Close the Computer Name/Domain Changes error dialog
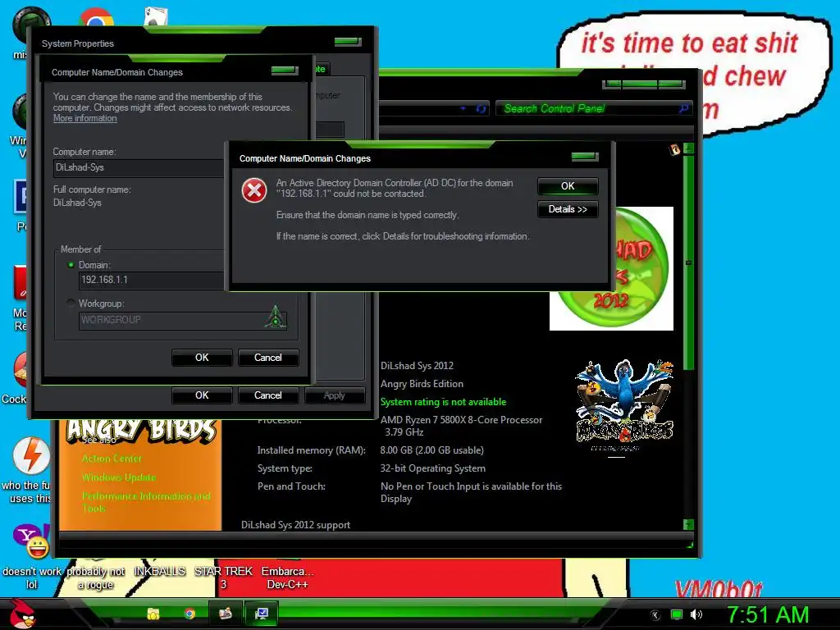 tap(584, 157)
